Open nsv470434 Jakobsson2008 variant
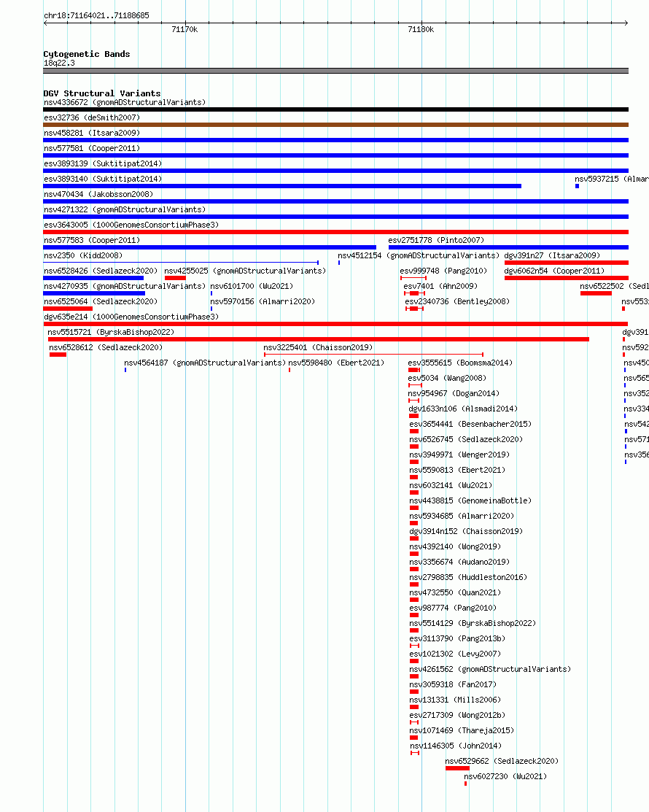 tap(336, 201)
